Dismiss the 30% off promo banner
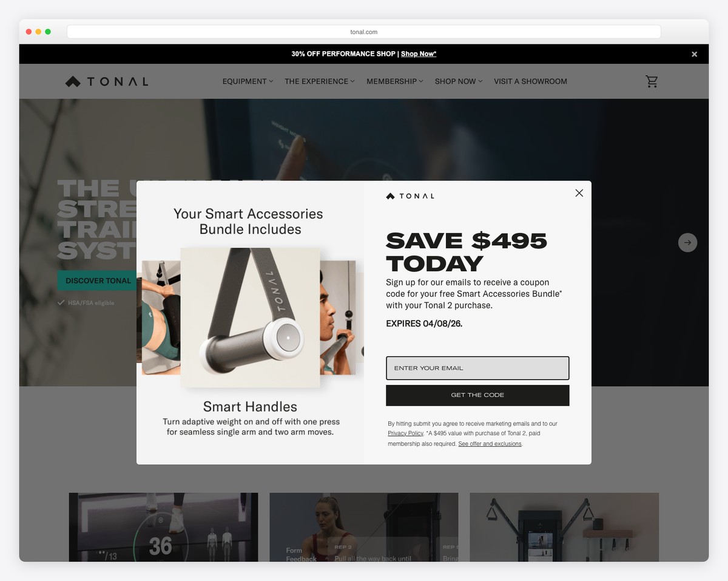Viewport: 728px width, 581px height. click(x=694, y=54)
